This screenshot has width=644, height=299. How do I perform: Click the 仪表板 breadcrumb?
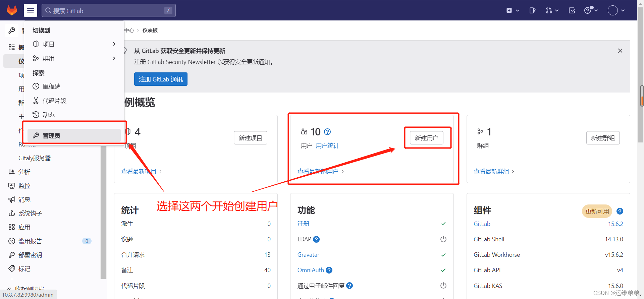(150, 31)
